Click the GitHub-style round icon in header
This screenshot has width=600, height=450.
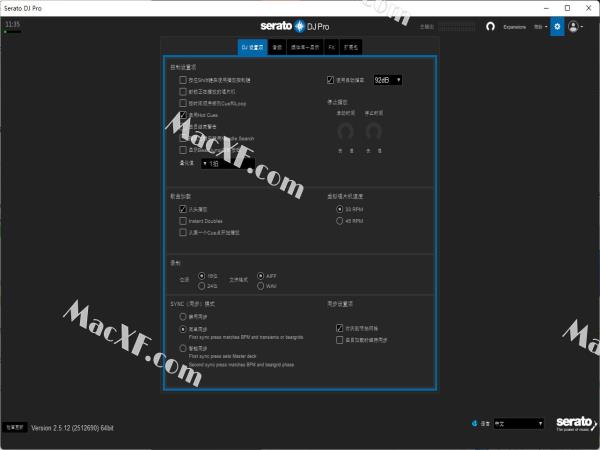click(490, 26)
